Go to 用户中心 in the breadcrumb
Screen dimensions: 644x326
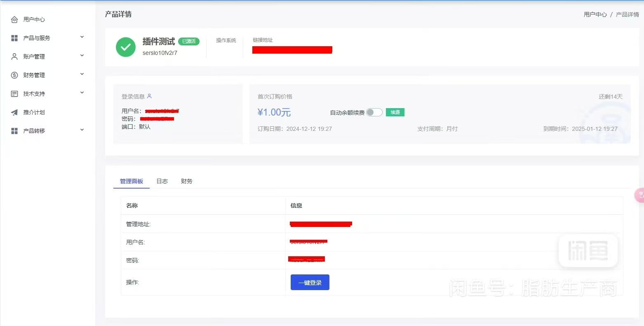tap(595, 14)
